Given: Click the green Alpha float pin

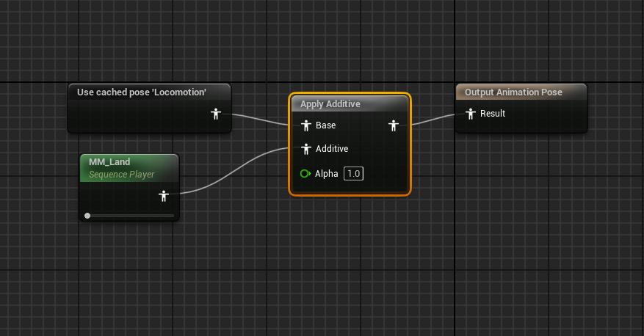Looking at the screenshot, I should click(x=305, y=174).
